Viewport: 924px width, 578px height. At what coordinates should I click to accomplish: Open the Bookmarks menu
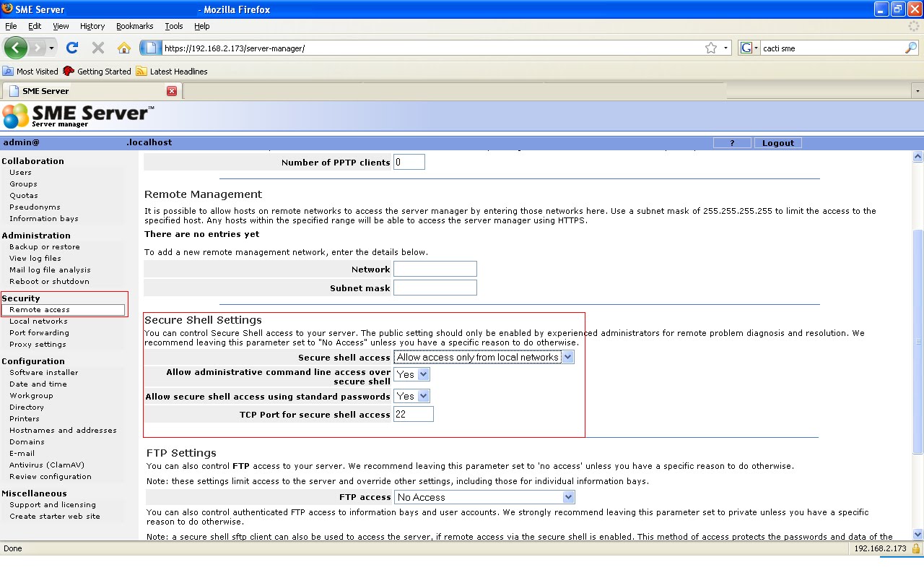tap(134, 26)
